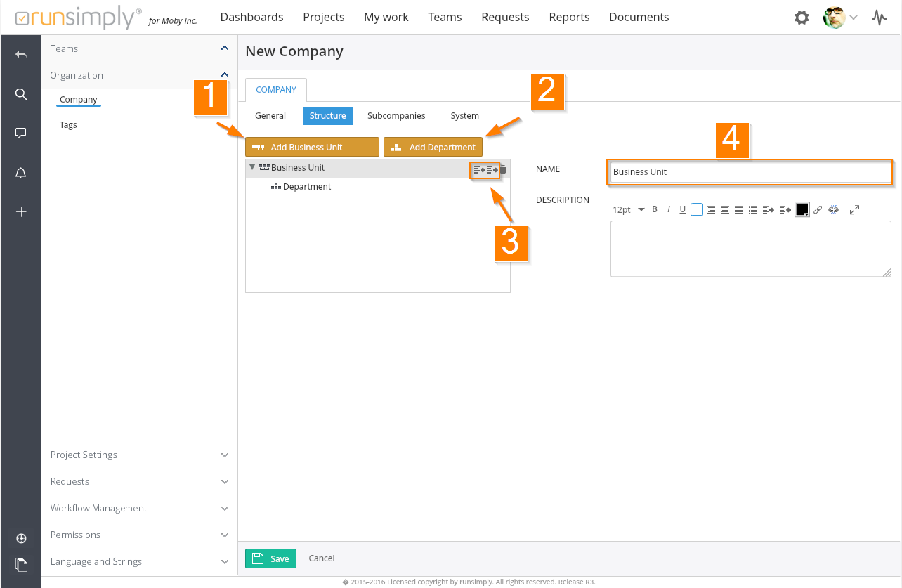Open notifications bell in left sidebar
The image size is (902, 588).
click(21, 174)
